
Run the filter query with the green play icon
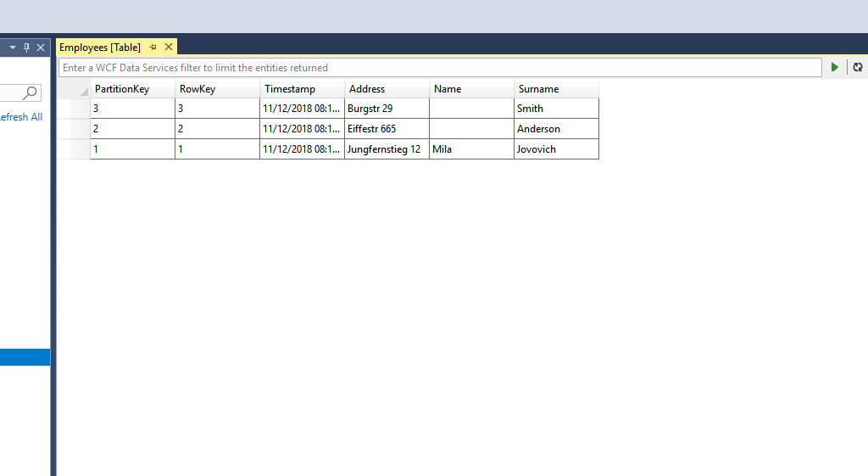tap(835, 67)
